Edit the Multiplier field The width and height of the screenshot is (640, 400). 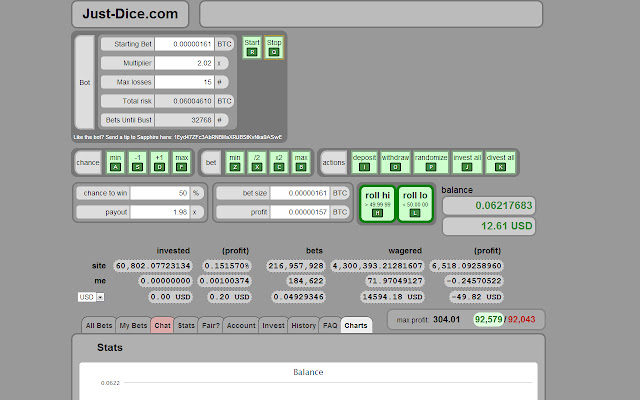point(184,63)
